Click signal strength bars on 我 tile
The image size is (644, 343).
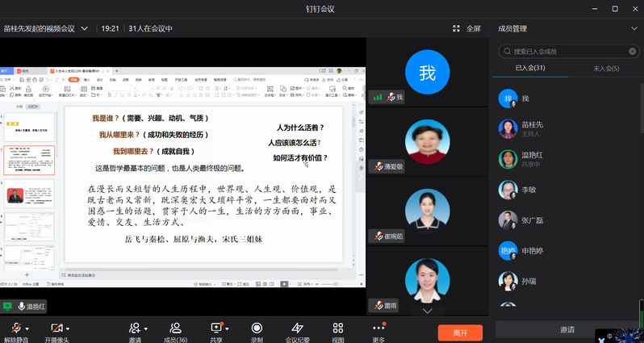coord(378,98)
